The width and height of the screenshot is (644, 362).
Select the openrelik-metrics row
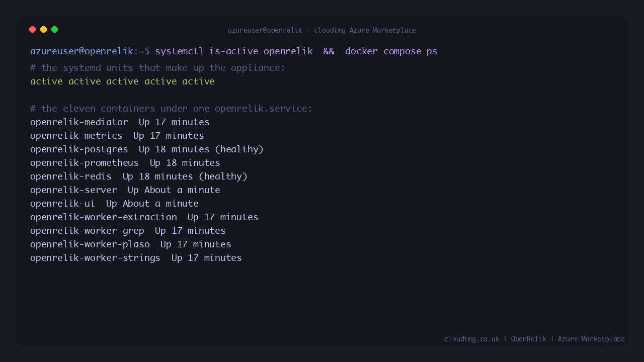[117, 136]
